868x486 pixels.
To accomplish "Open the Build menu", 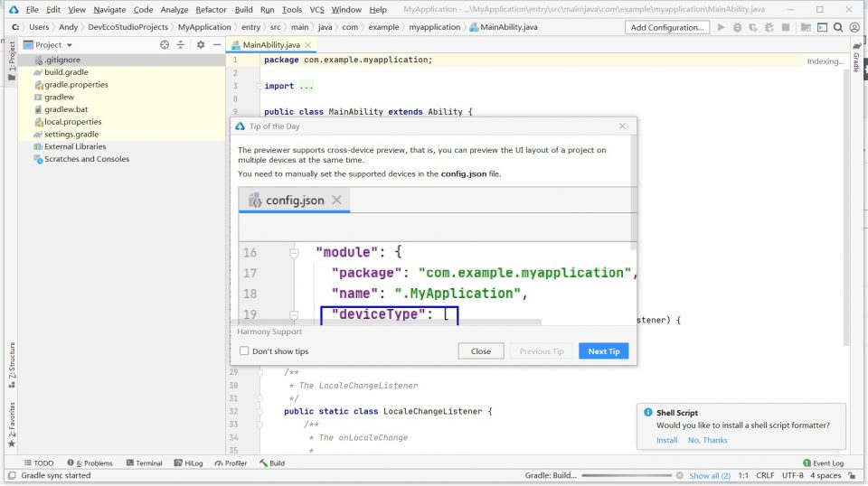I will (243, 9).
